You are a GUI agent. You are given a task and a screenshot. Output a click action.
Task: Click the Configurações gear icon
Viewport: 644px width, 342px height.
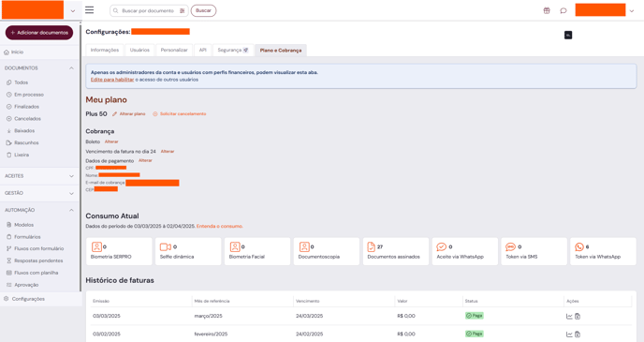(x=7, y=299)
